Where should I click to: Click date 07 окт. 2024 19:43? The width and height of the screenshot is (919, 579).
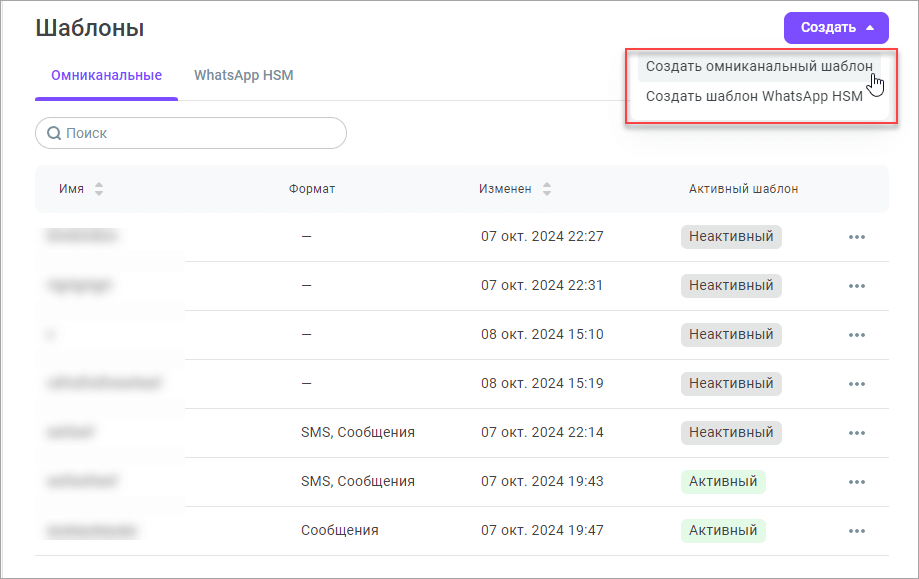coord(542,481)
